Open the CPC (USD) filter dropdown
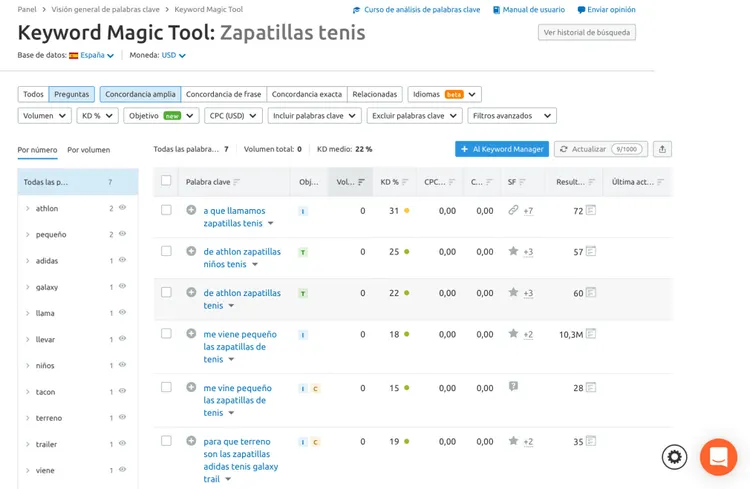 233,116
